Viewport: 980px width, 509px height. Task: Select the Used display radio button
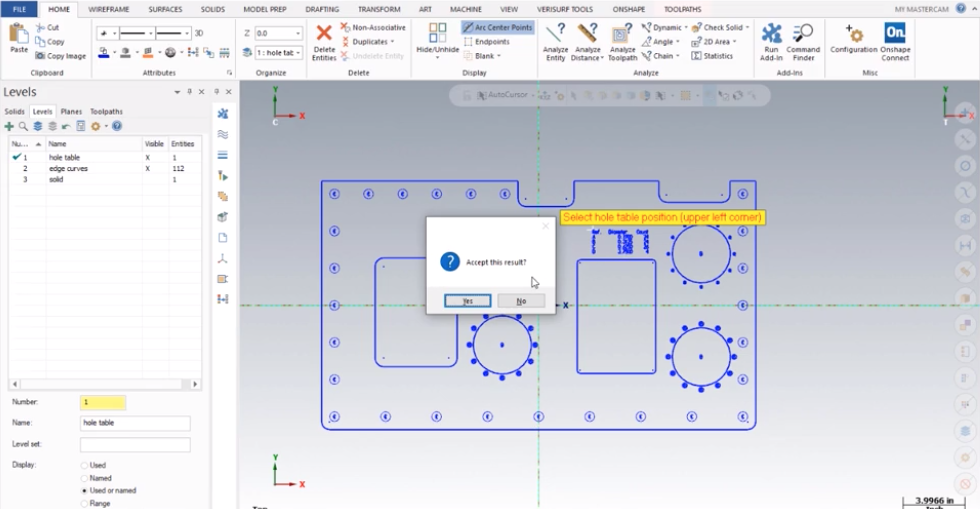(x=84, y=465)
